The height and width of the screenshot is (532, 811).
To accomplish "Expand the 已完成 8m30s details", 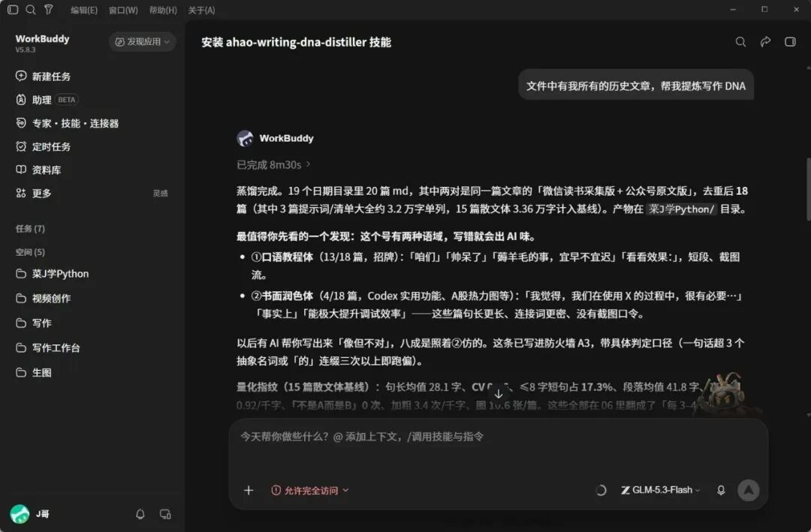I will 273,165.
